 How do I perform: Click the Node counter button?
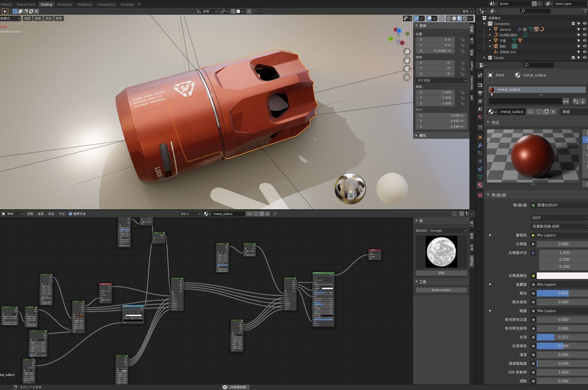point(441,290)
